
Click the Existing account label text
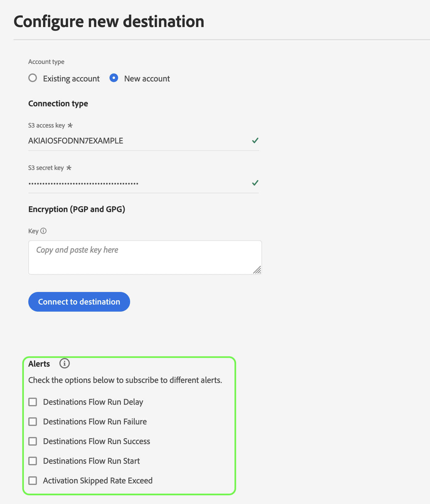[71, 79]
